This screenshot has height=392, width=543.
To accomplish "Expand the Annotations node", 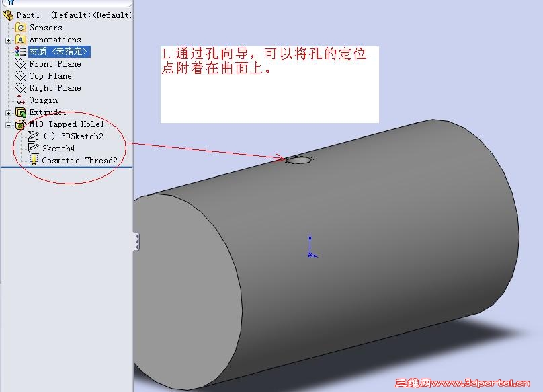I will (8, 40).
